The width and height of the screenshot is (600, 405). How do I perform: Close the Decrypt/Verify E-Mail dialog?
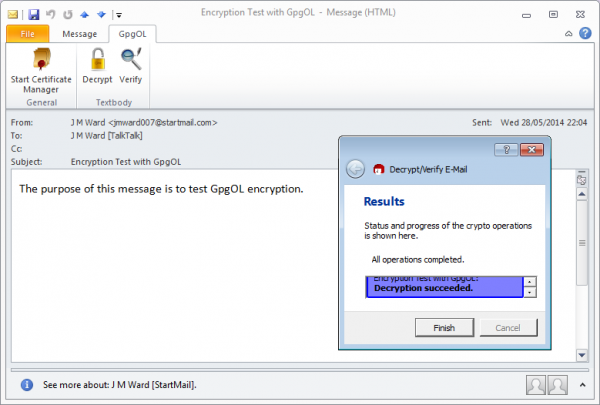point(532,150)
